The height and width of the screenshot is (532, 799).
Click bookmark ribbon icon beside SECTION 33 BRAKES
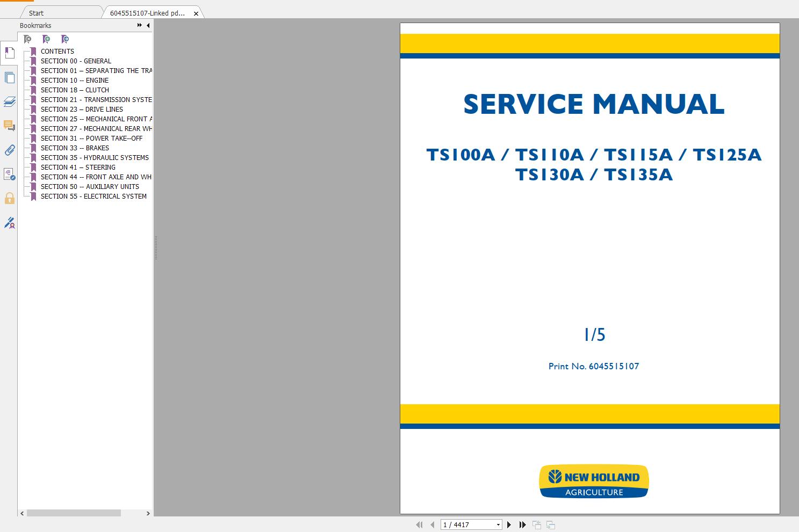[x=33, y=148]
